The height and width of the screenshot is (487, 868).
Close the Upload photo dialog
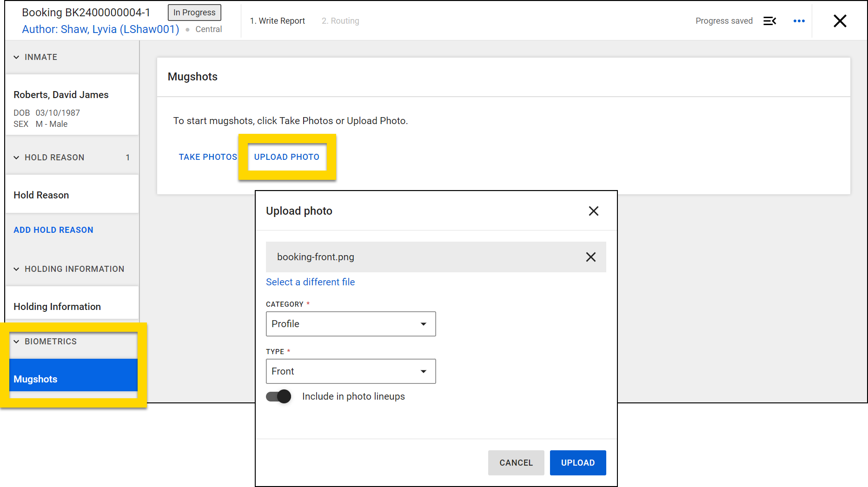click(593, 211)
